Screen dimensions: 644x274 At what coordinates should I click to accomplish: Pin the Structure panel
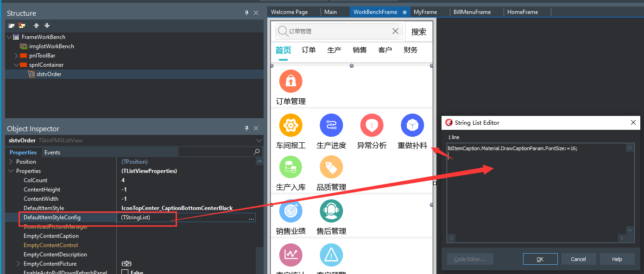pyautogui.click(x=247, y=13)
